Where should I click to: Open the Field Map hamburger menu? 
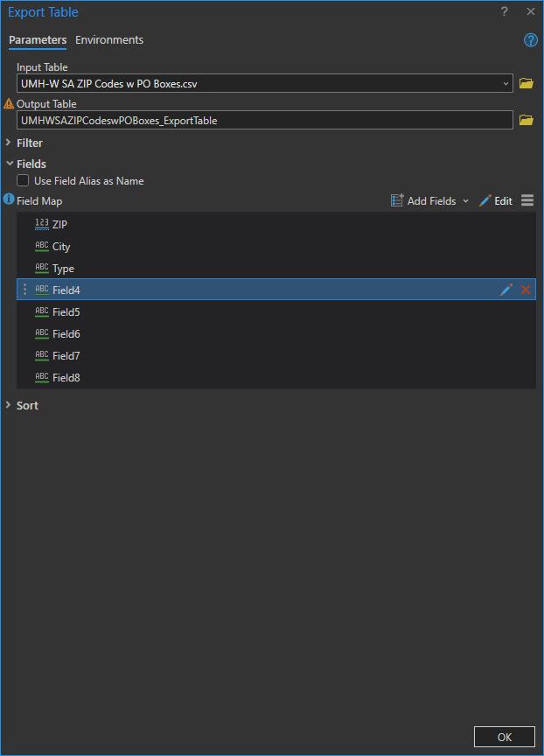(527, 200)
